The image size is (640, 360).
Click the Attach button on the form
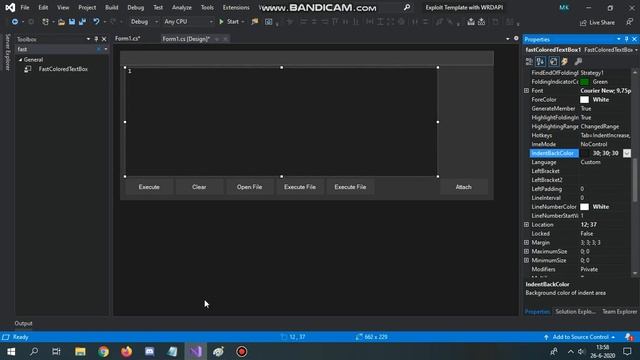point(463,187)
